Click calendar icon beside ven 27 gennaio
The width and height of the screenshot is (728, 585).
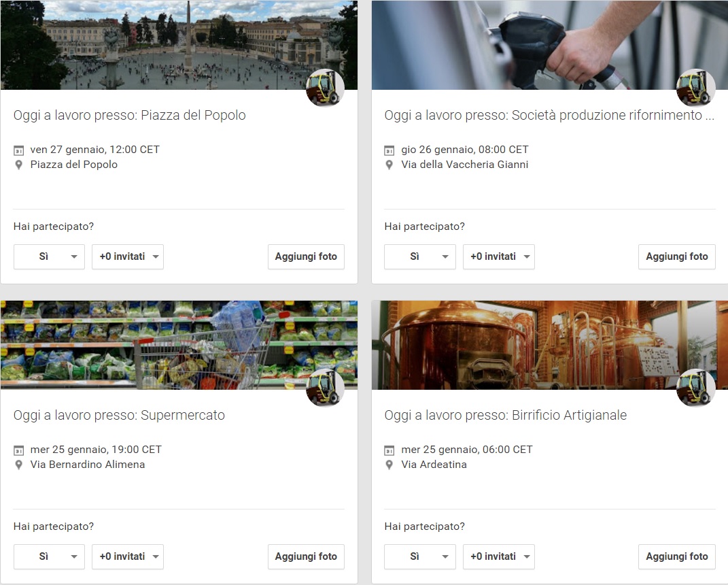pyautogui.click(x=19, y=150)
